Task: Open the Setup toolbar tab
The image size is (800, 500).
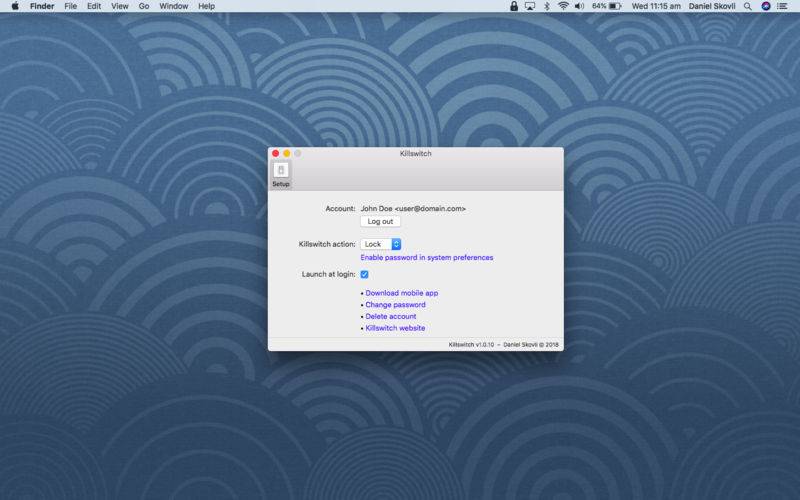Action: 281,174
